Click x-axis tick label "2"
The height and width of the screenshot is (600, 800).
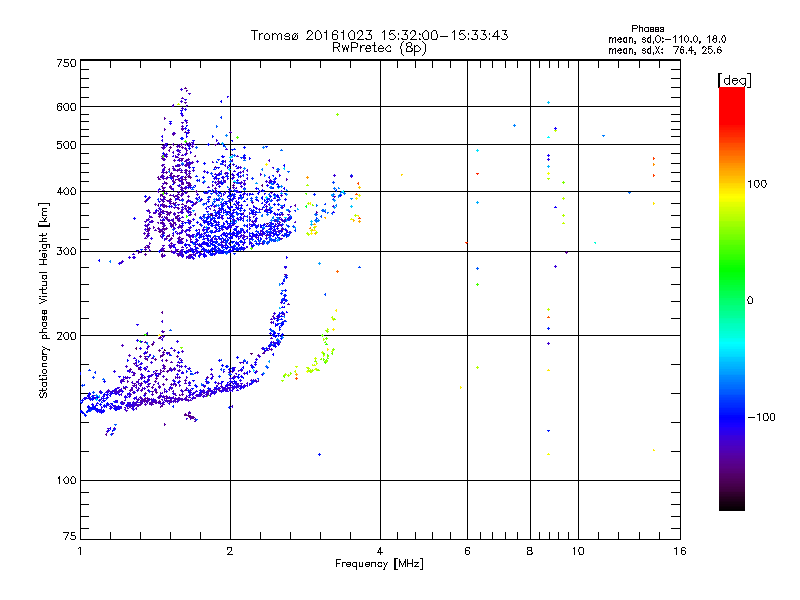click(230, 551)
